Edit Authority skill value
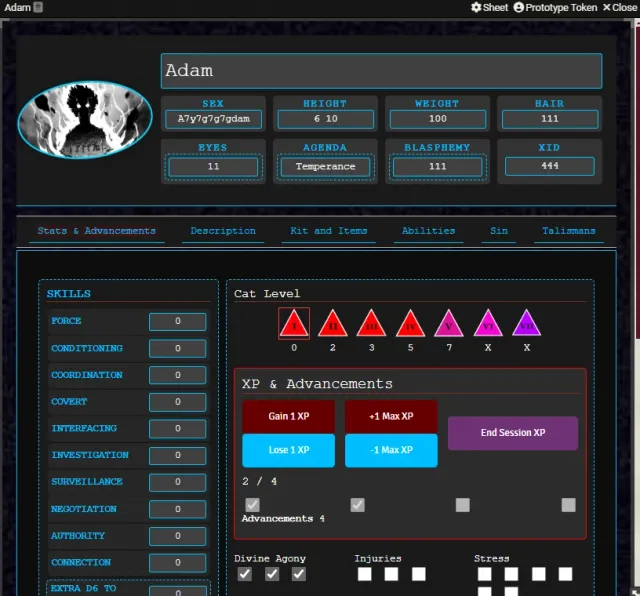This screenshot has width=640, height=596. [178, 536]
